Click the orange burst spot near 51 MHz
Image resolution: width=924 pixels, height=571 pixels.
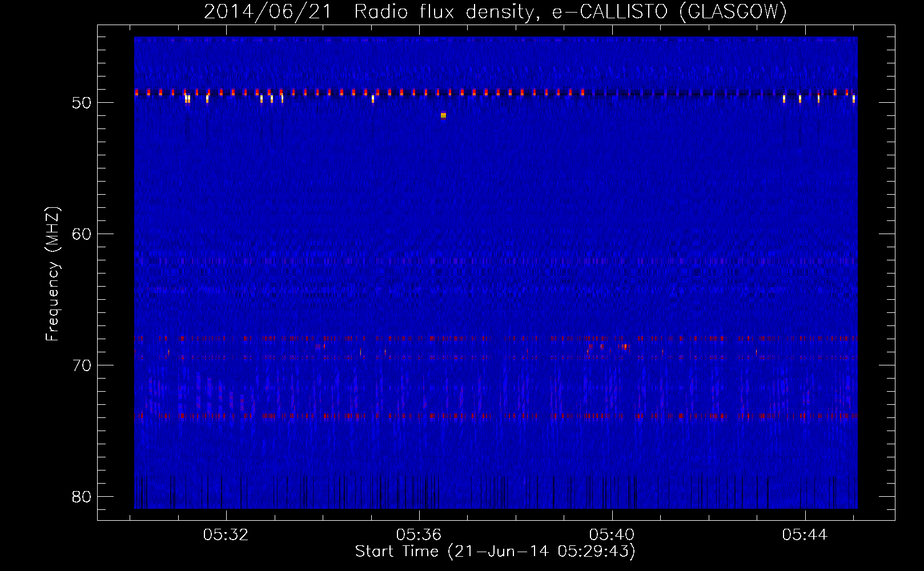(443, 115)
